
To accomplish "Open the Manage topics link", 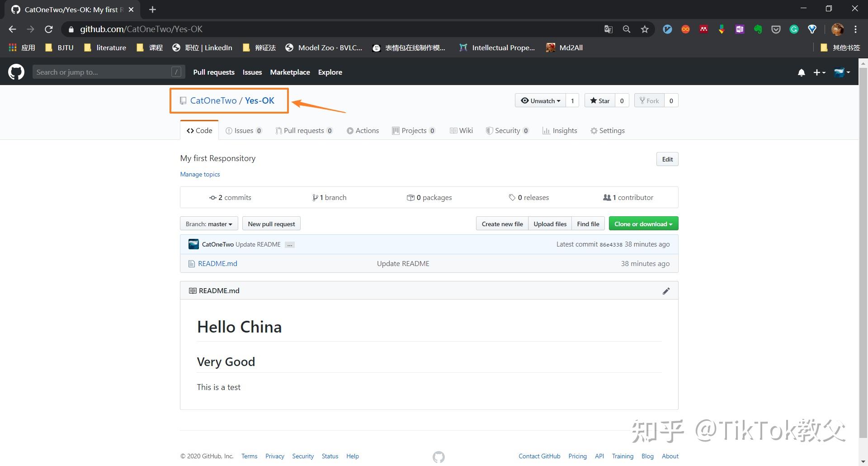I will 200,174.
